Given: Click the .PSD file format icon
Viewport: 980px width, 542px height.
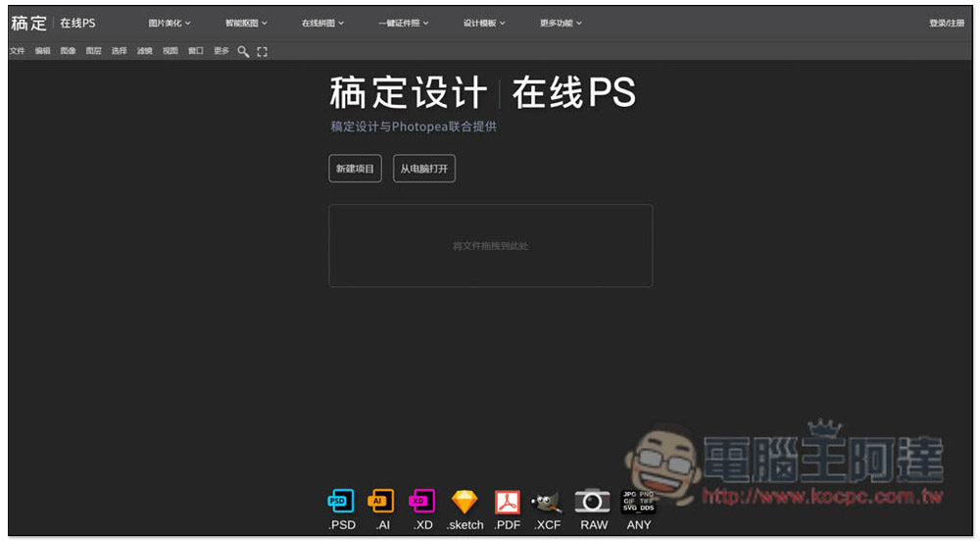Looking at the screenshot, I should pyautogui.click(x=341, y=502).
